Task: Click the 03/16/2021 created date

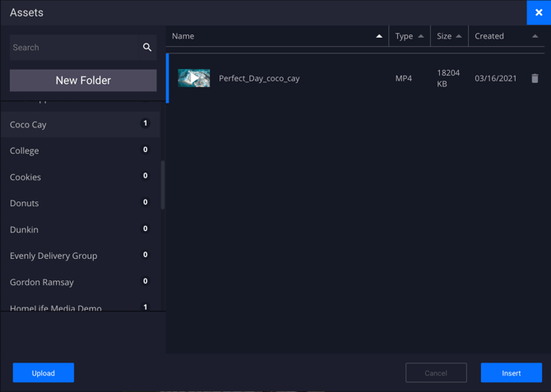Action: coord(495,78)
